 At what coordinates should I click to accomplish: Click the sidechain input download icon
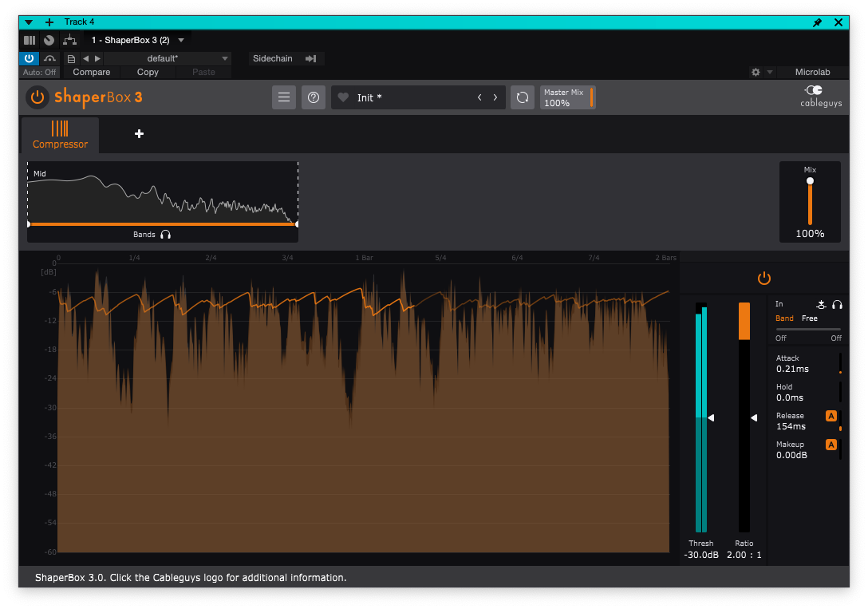(821, 305)
